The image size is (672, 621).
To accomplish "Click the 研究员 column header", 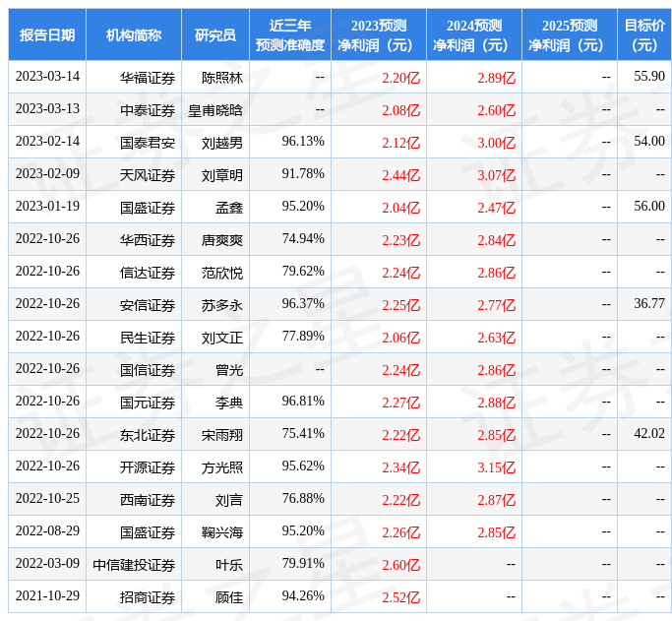I will click(215, 34).
